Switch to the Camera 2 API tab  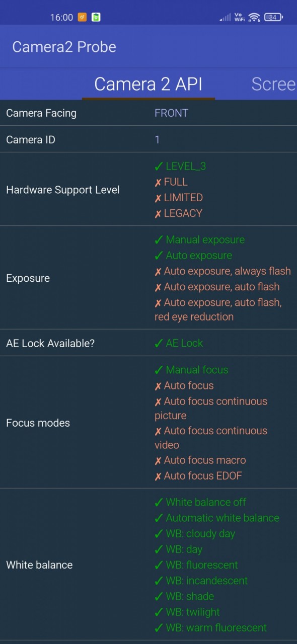coord(148,84)
